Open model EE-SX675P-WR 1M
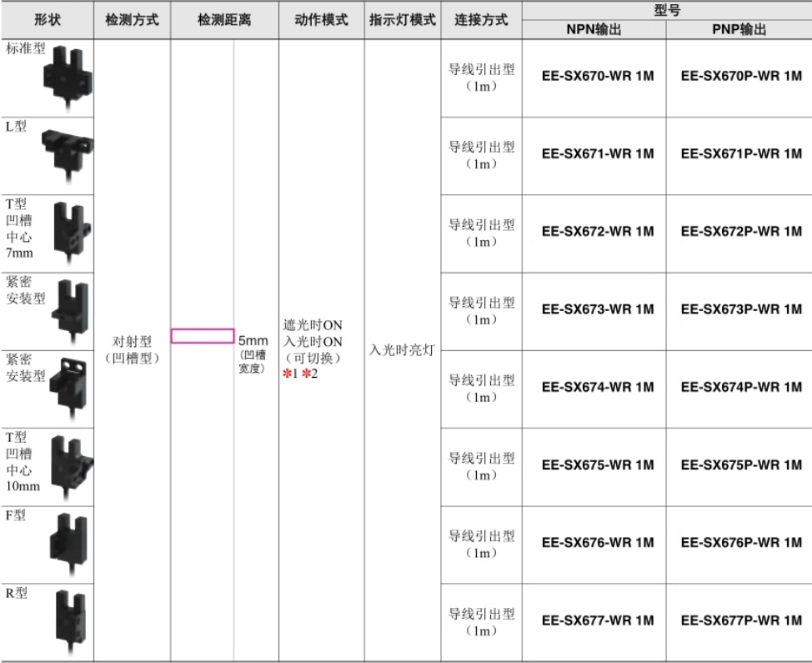The image size is (812, 663). pos(740,465)
